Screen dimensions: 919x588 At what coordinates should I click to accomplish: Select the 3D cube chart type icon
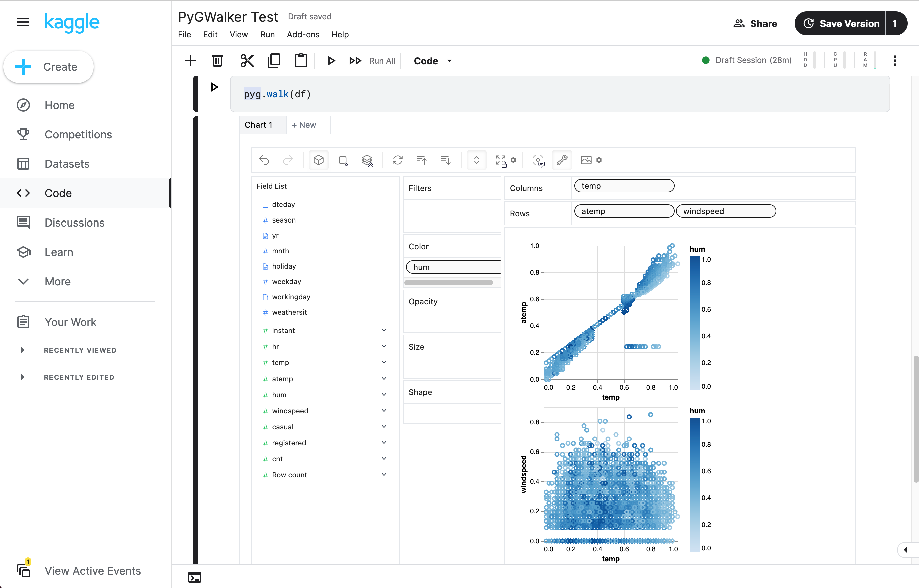(x=318, y=160)
